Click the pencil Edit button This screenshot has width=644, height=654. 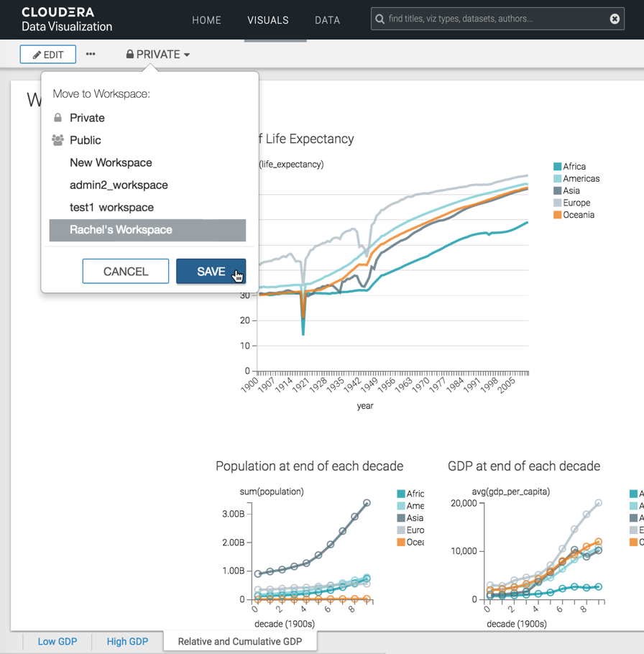coord(48,55)
